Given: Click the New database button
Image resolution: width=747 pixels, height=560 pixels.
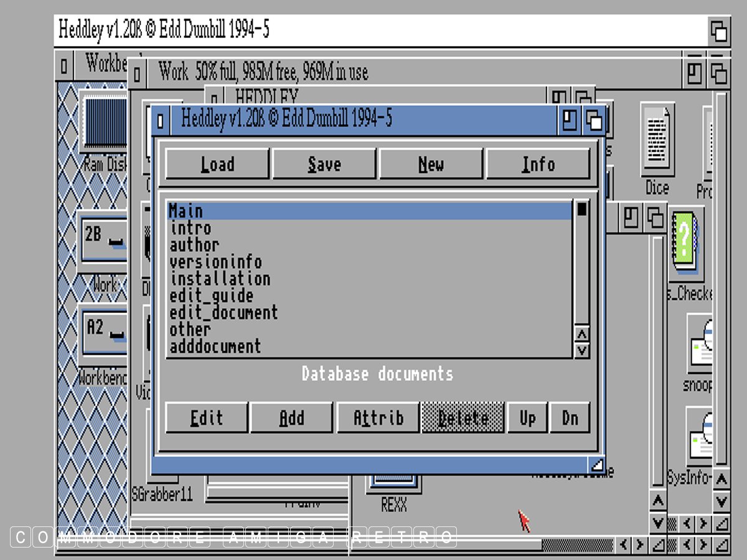Looking at the screenshot, I should (431, 165).
